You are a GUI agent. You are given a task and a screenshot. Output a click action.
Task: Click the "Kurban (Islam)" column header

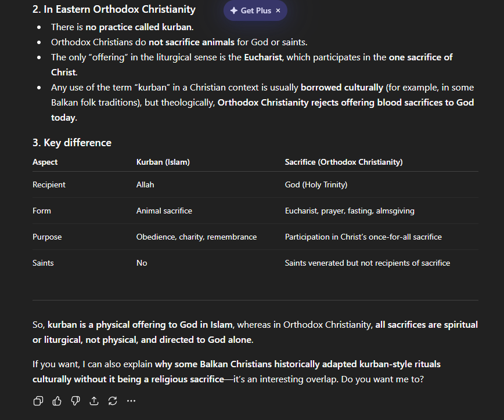pos(163,162)
